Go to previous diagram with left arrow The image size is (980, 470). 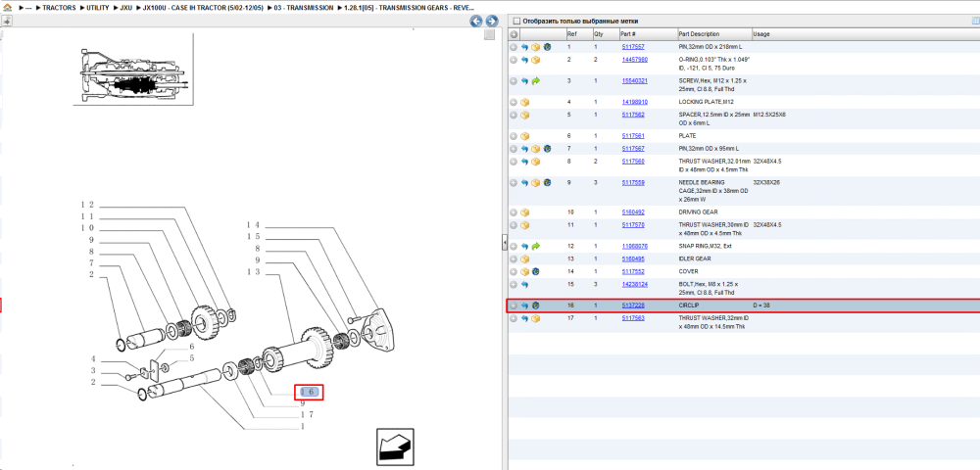click(x=476, y=21)
